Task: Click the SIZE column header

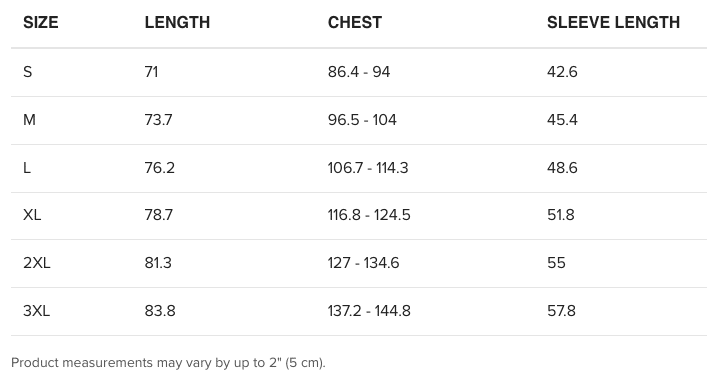Action: coord(41,23)
